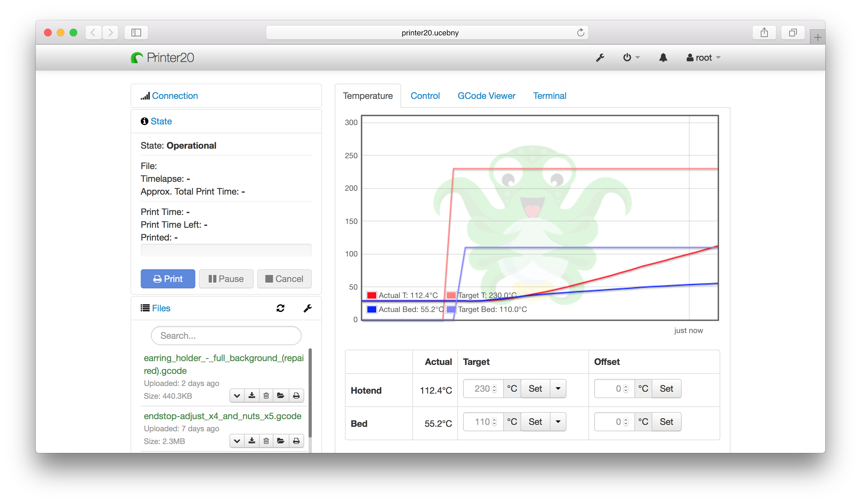Expand the Connection panel
Image resolution: width=861 pixels, height=504 pixels.
[x=175, y=96]
